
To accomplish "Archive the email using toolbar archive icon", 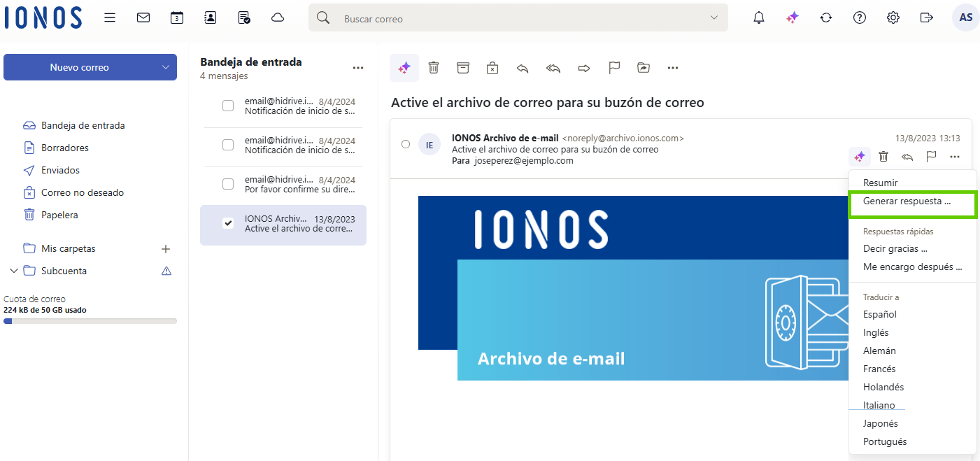I will click(x=463, y=68).
